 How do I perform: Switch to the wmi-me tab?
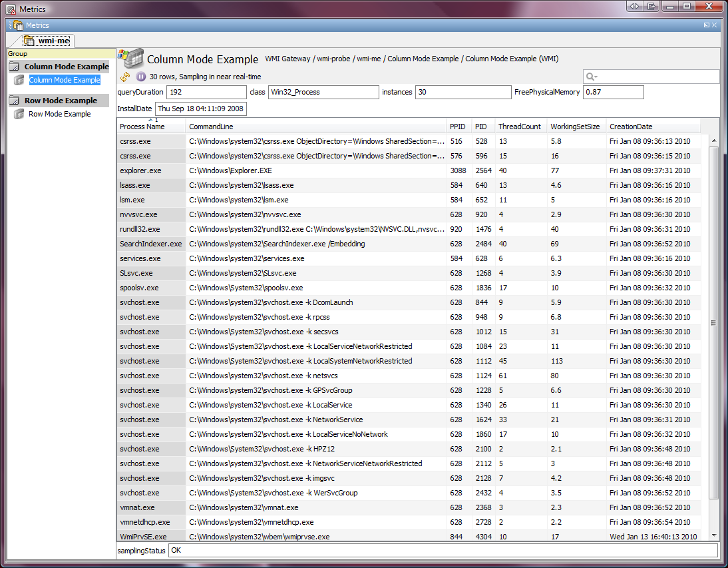point(48,41)
